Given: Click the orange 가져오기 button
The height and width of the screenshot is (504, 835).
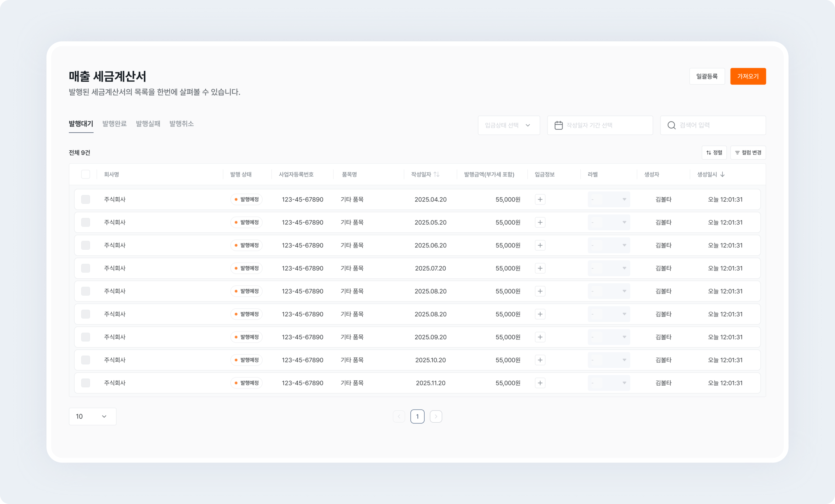Looking at the screenshot, I should point(748,76).
